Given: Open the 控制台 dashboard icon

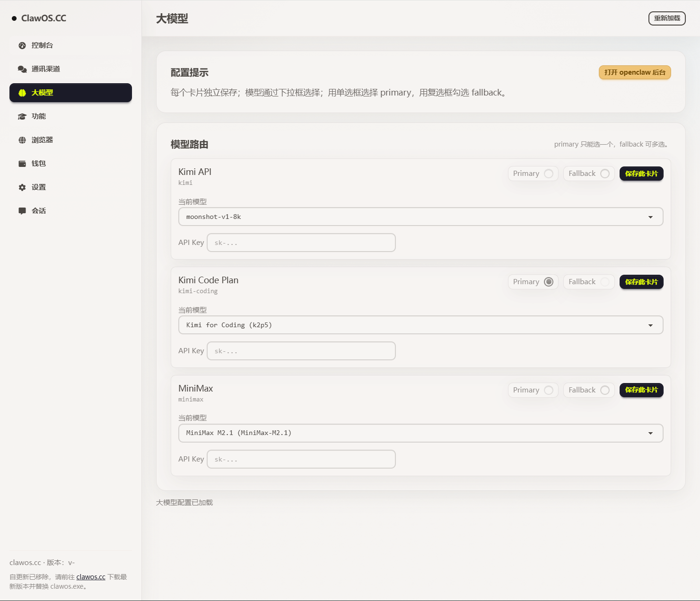Looking at the screenshot, I should pyautogui.click(x=22, y=45).
